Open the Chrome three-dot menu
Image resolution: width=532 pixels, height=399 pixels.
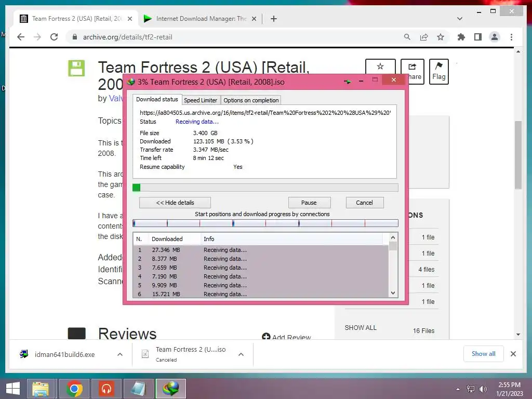click(x=511, y=37)
